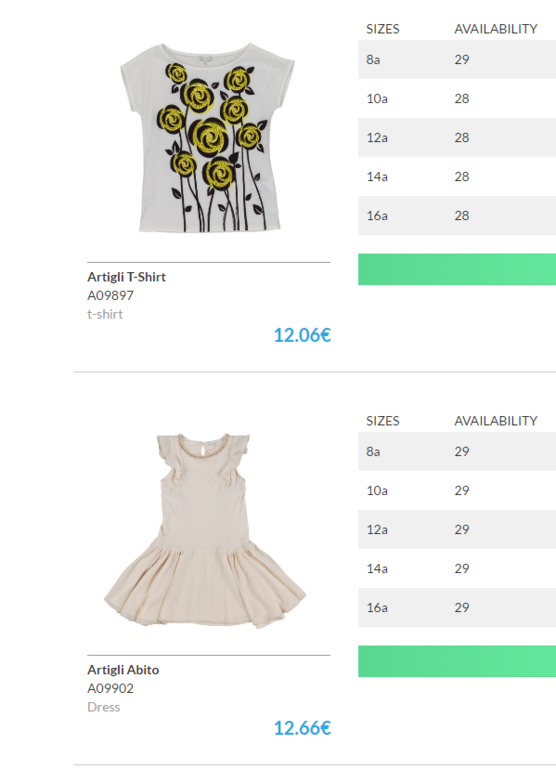The image size is (556, 770).
Task: Click product code A09897
Action: point(111,296)
